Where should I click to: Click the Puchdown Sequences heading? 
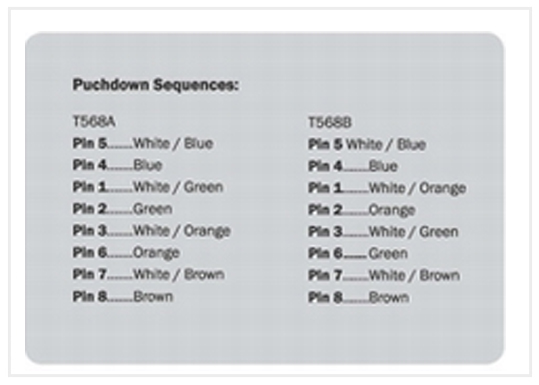tap(155, 85)
